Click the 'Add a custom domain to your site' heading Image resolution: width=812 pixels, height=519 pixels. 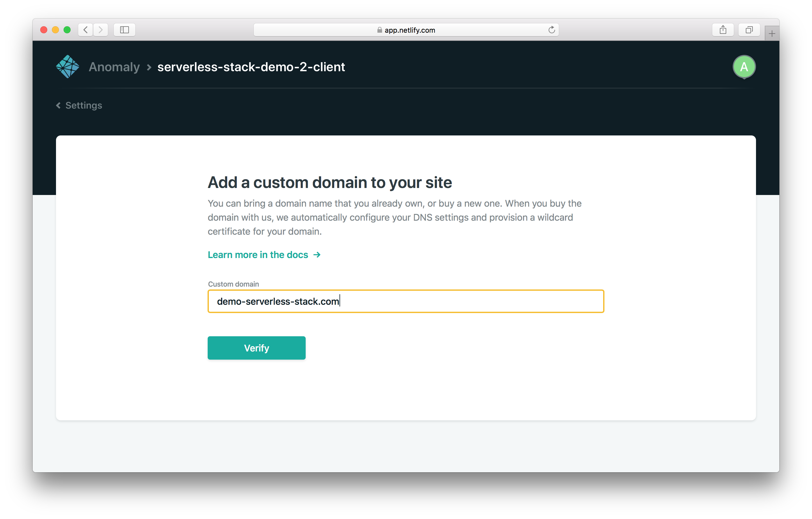click(x=330, y=182)
